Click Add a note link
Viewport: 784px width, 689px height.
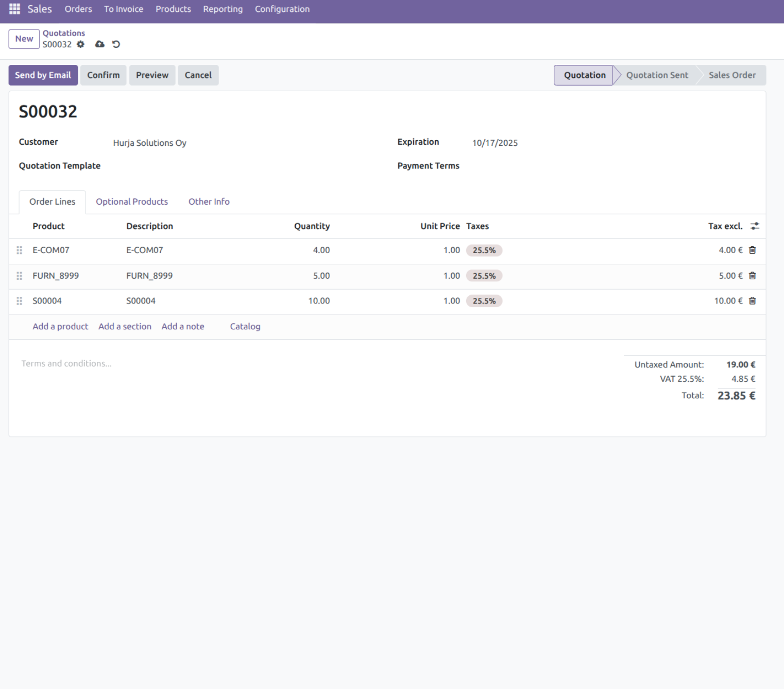point(182,326)
